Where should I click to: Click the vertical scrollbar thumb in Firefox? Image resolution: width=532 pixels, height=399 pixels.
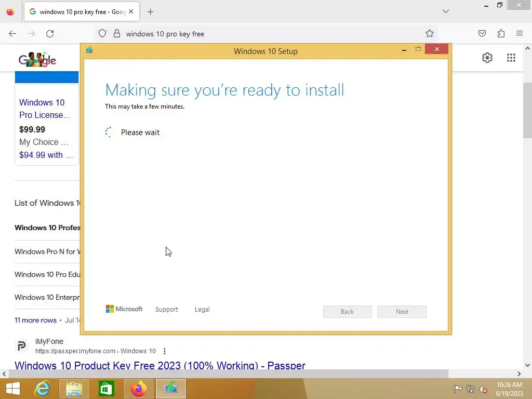[x=527, y=110]
